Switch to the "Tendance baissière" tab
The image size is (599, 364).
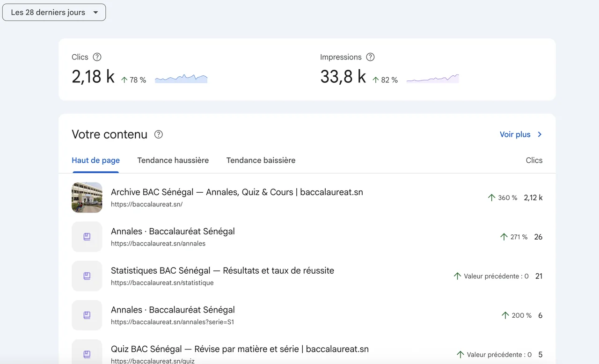point(261,160)
